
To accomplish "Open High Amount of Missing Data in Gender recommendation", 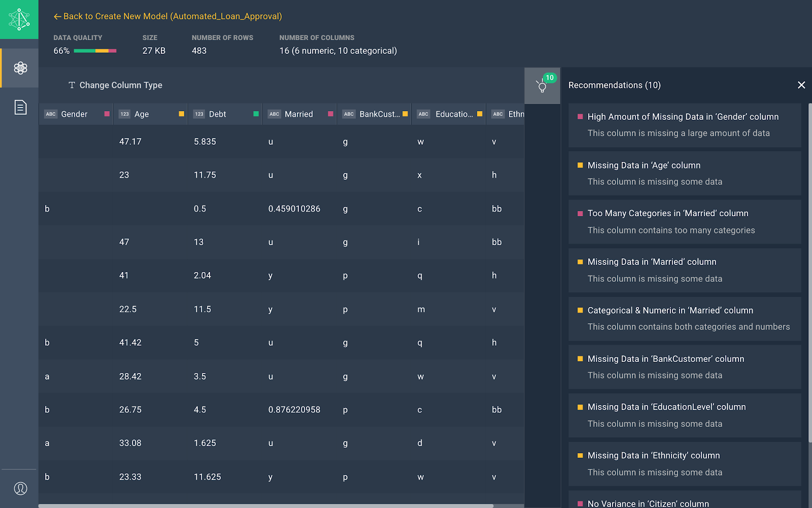I will (x=684, y=125).
